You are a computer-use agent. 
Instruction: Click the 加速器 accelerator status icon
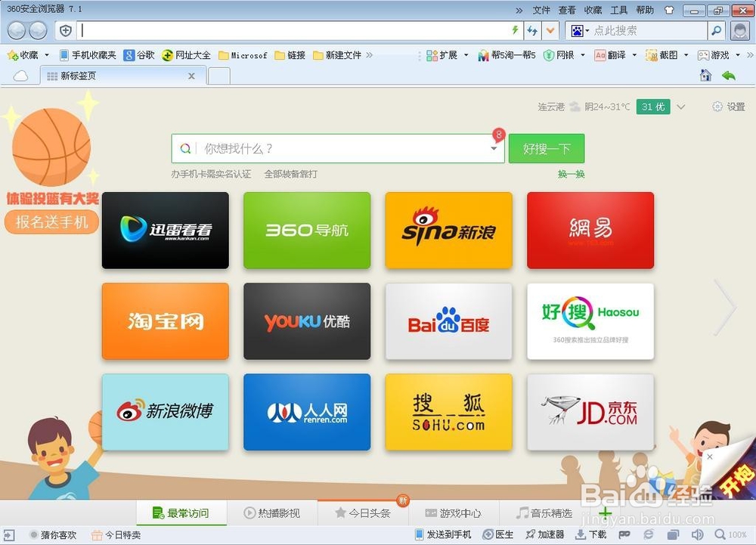point(545,534)
